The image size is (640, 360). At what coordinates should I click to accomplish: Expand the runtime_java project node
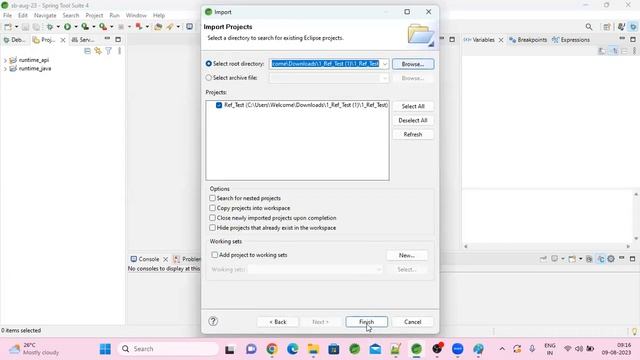click(x=5, y=69)
